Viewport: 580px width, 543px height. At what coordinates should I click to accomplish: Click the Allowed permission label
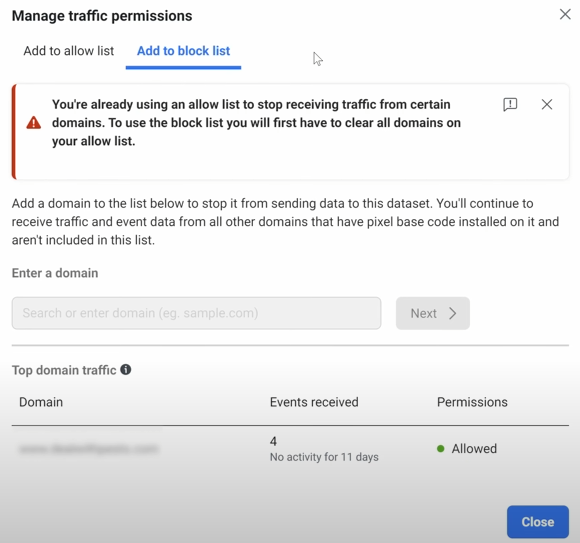pos(474,449)
